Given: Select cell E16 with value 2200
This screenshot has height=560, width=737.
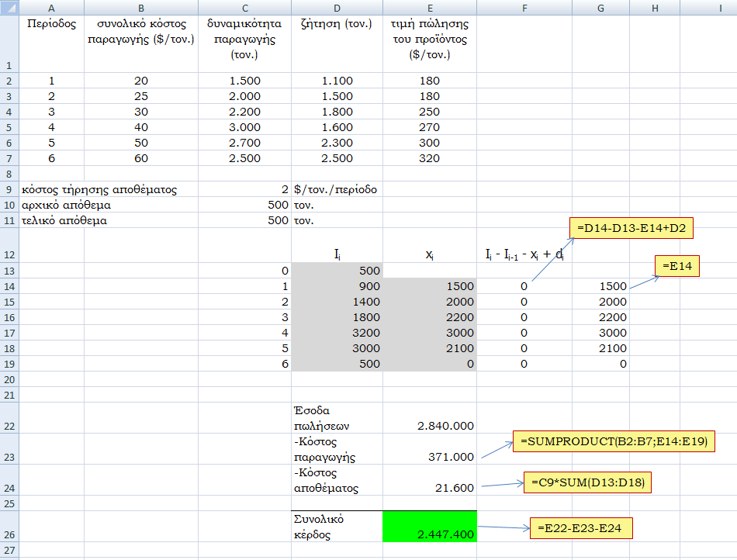Looking at the screenshot, I should tap(430, 317).
